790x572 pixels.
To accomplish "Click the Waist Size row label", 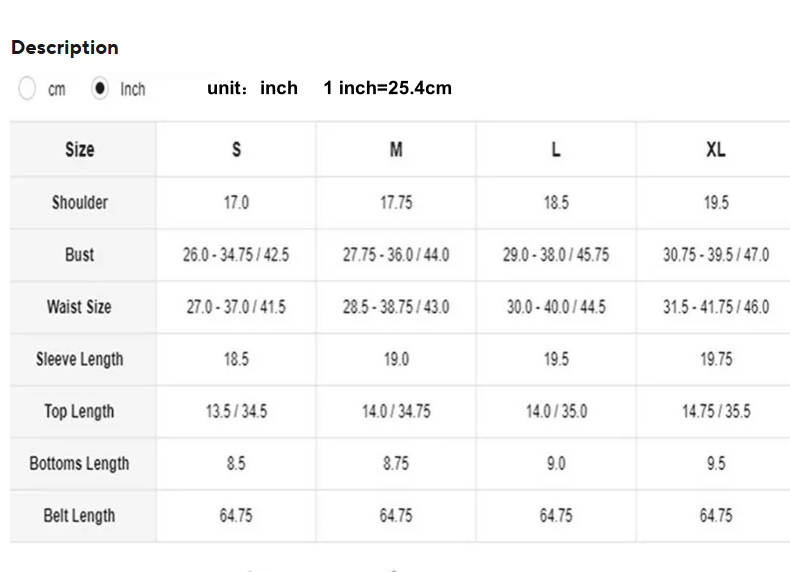I will click(x=79, y=307).
